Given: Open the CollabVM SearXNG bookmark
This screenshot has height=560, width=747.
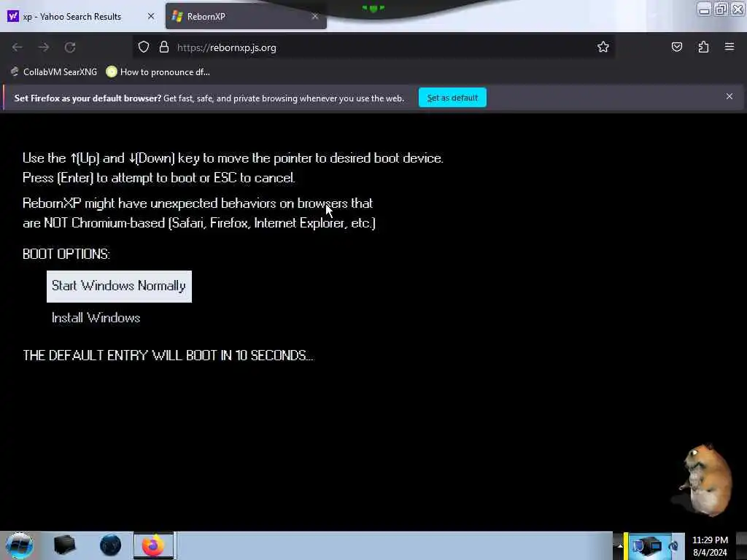Looking at the screenshot, I should coord(54,72).
